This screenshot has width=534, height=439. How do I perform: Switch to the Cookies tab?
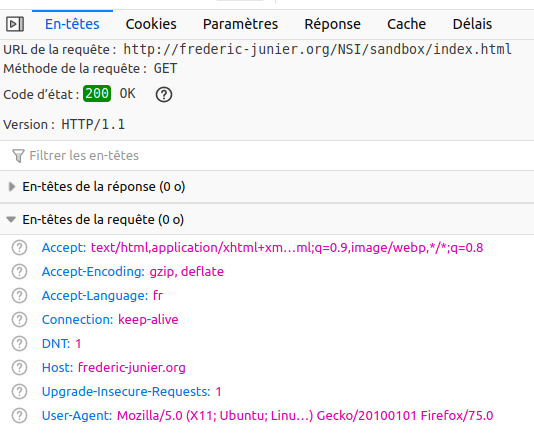(151, 24)
